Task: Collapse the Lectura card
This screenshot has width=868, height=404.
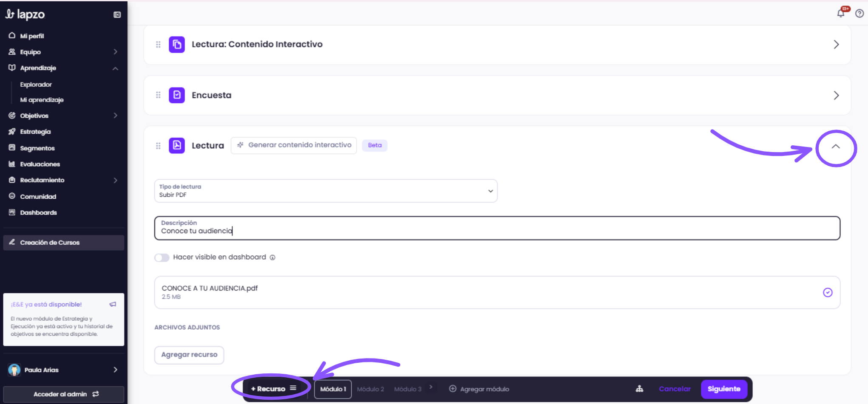Action: pos(836,147)
